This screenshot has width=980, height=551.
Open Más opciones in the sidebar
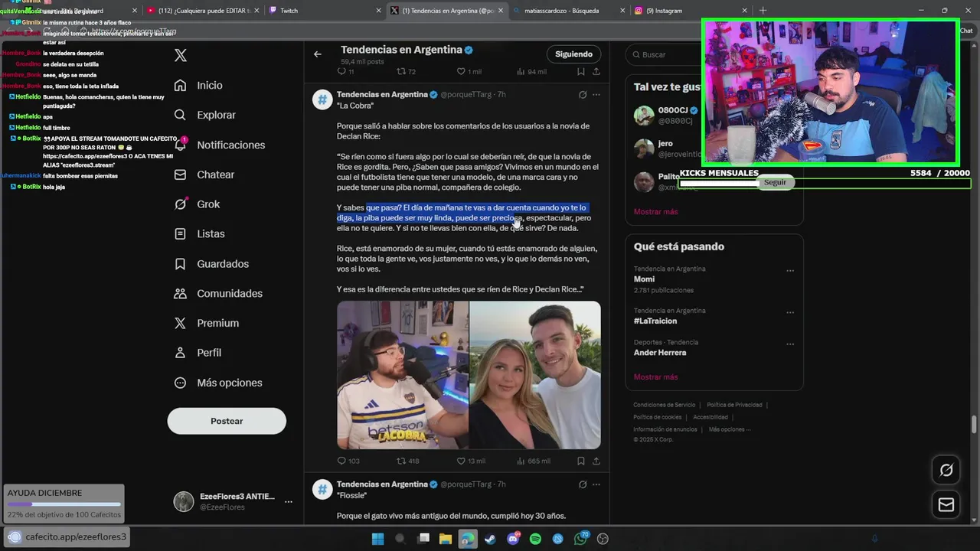(x=218, y=383)
